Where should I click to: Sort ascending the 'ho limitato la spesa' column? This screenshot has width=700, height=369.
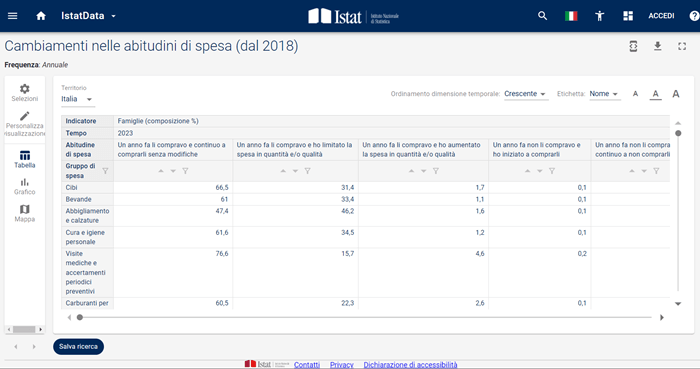tap(283, 171)
